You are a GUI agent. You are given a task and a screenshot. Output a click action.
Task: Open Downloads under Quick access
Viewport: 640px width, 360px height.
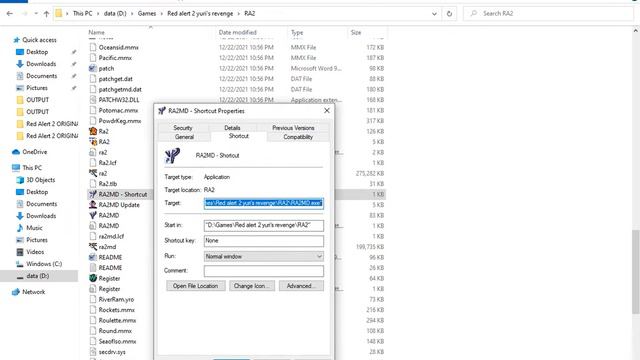[x=41, y=64]
